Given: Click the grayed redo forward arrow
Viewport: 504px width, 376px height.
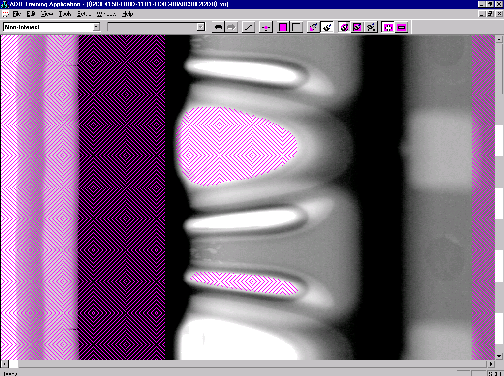Looking at the screenshot, I should (231, 27).
